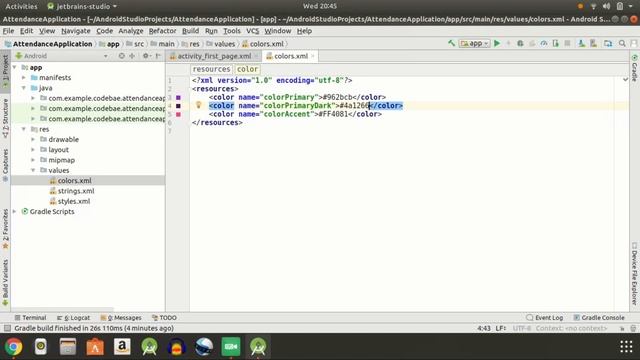The image size is (640, 360).
Task: Click Hide Project panel icon
Action: pos(158,56)
